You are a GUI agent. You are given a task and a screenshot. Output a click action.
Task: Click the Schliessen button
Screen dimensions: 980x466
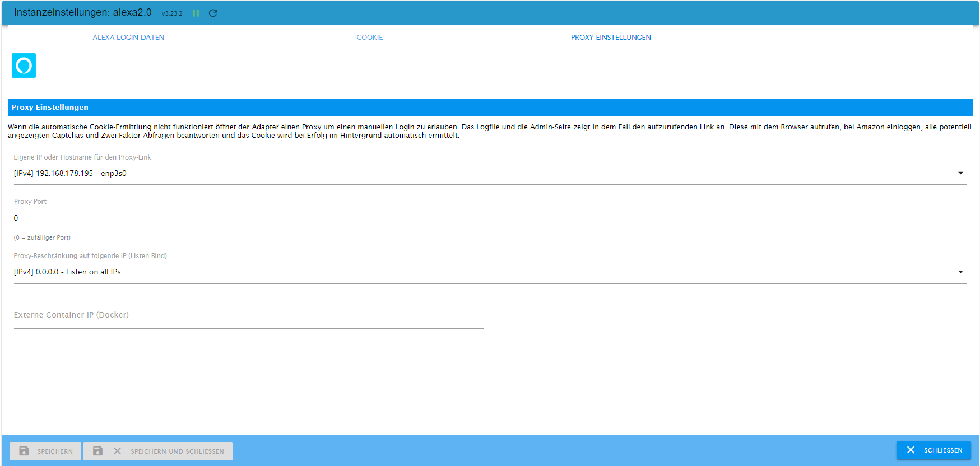tap(933, 450)
